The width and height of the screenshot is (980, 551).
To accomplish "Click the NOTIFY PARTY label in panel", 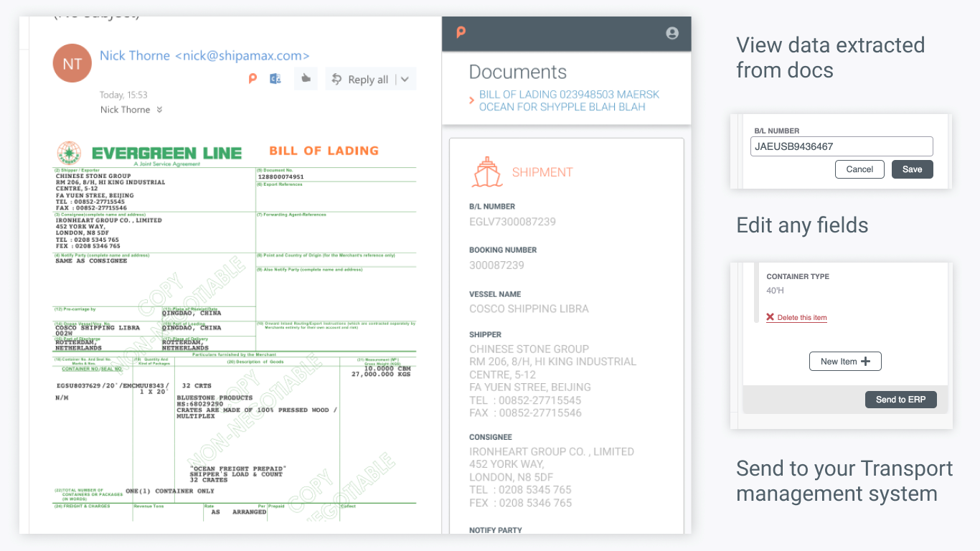I will coord(496,530).
